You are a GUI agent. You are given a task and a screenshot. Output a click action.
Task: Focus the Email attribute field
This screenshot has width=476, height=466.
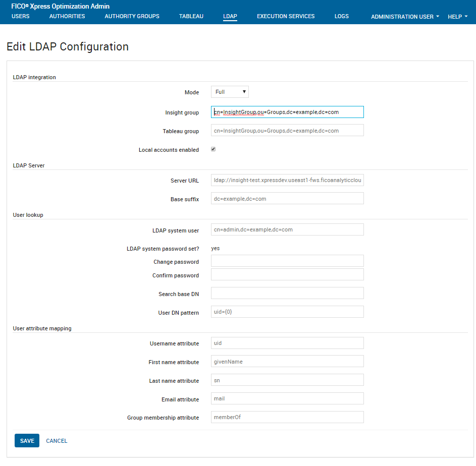point(287,398)
